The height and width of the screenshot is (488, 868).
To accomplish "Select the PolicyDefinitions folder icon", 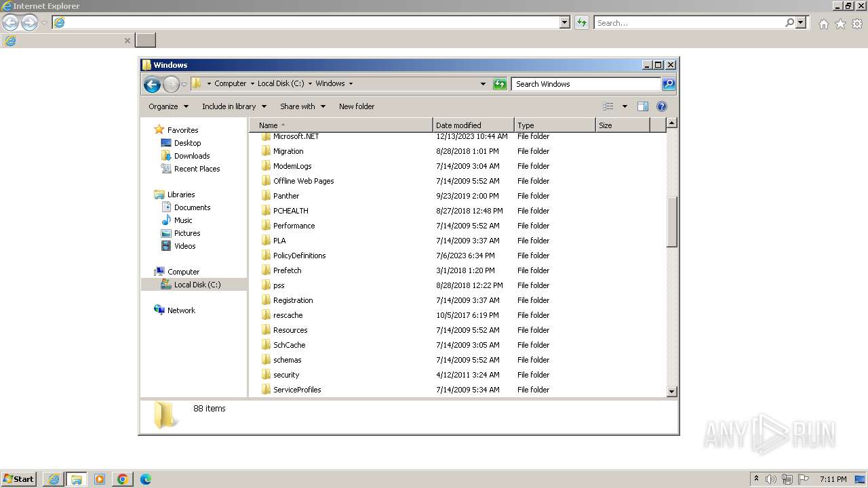I will (x=266, y=256).
